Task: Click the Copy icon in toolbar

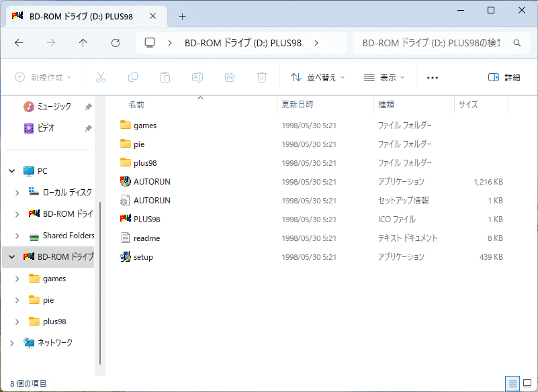Action: pos(133,77)
